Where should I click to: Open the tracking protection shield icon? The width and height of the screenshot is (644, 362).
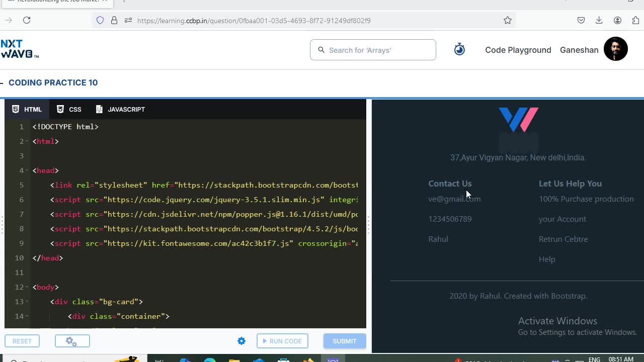click(100, 20)
